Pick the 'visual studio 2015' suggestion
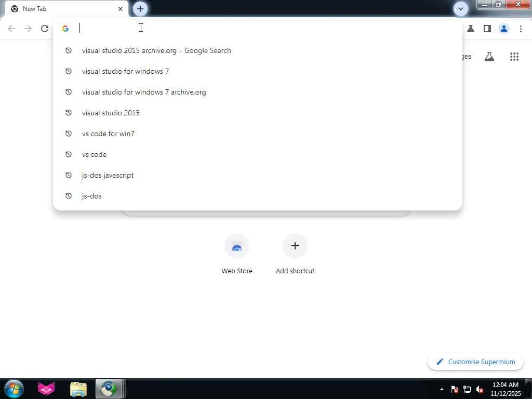Screen dimensions: 532x399 (x=258, y=113)
